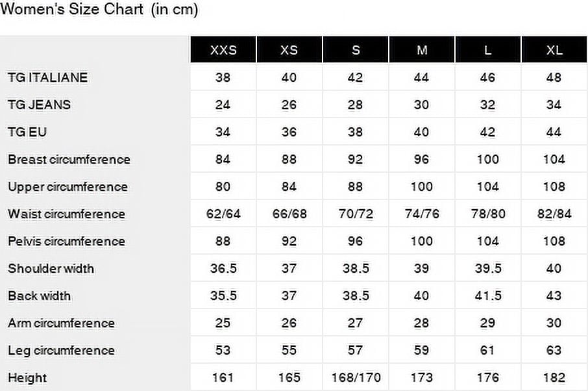This screenshot has height=391, width=588.
Task: Select the M size column header
Action: point(422,50)
